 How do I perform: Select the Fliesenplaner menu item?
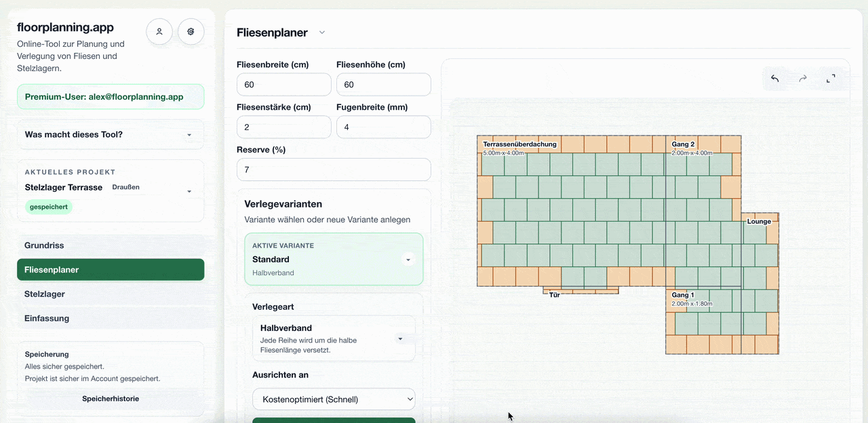[x=111, y=270]
